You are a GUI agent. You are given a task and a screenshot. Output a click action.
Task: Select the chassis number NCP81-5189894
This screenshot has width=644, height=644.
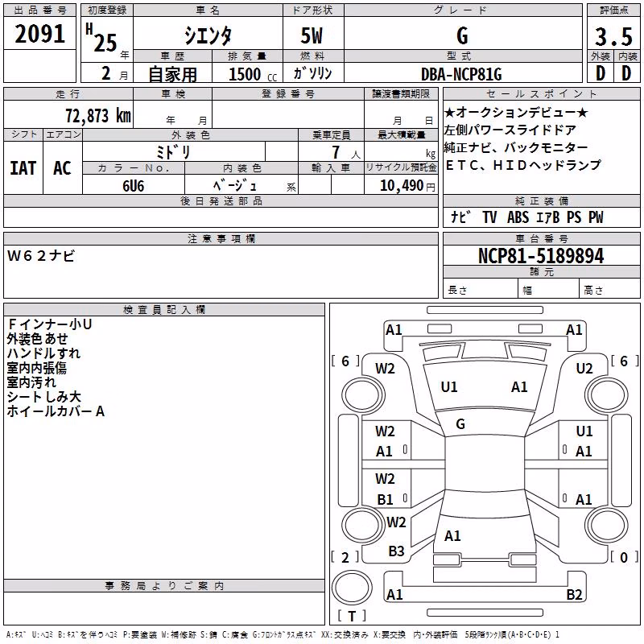click(541, 256)
